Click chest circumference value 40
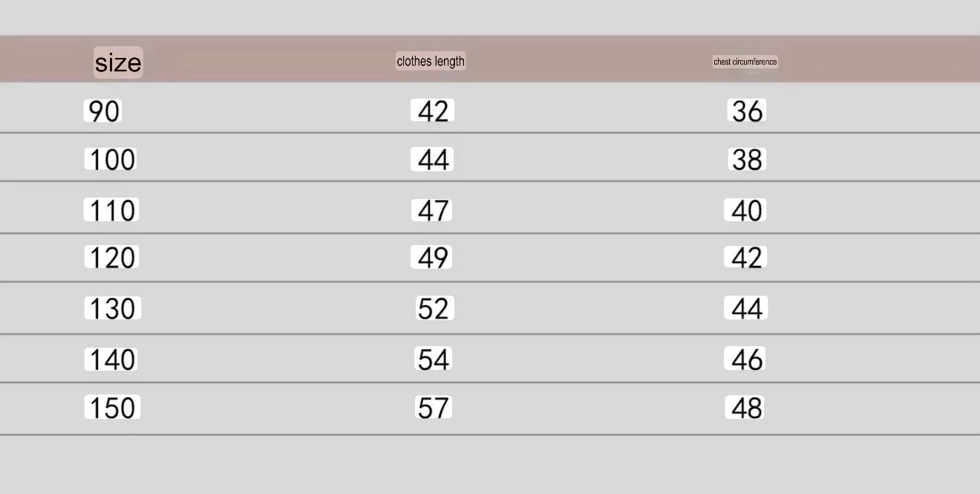980x494 pixels. coord(746,211)
